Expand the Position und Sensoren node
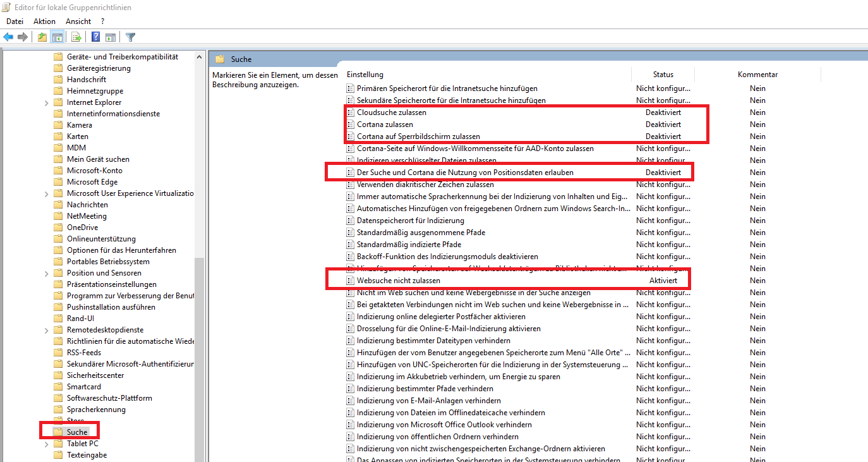The height and width of the screenshot is (462, 868). [x=47, y=273]
